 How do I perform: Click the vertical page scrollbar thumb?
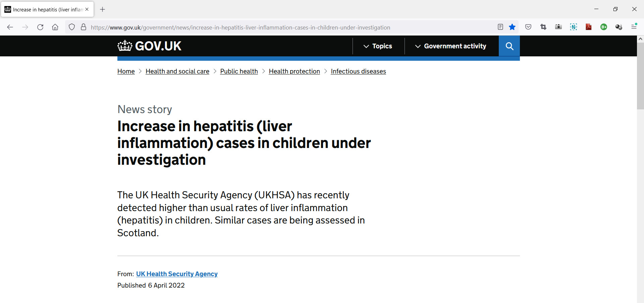pyautogui.click(x=640, y=76)
